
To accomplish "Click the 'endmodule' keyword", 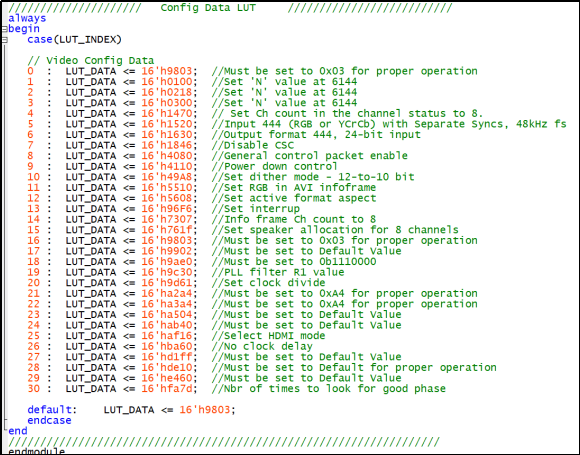I will (x=36, y=451).
